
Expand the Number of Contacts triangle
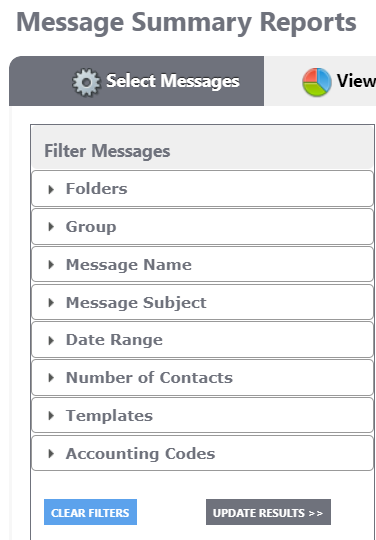coord(51,378)
